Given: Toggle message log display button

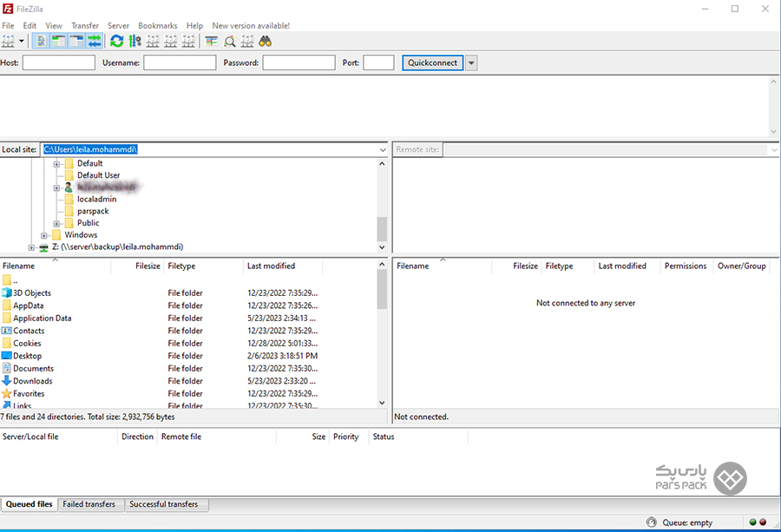Looking at the screenshot, I should point(41,42).
